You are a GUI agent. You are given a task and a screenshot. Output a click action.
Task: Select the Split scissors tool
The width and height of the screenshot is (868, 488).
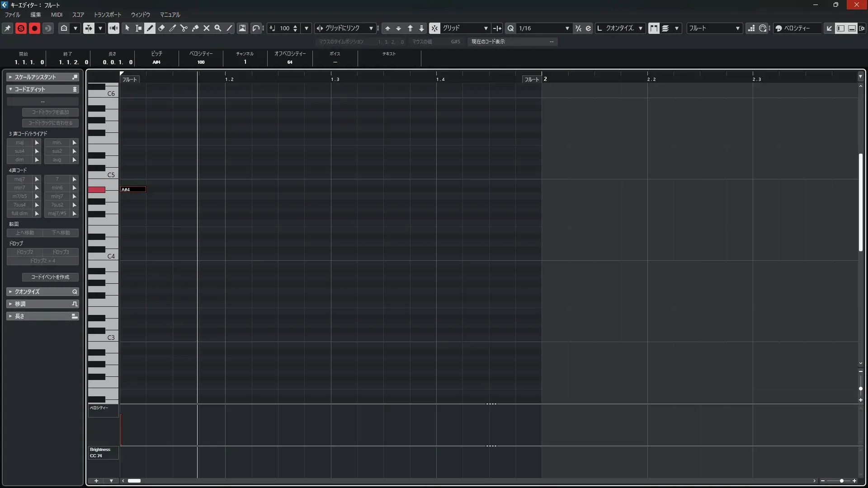click(x=184, y=28)
